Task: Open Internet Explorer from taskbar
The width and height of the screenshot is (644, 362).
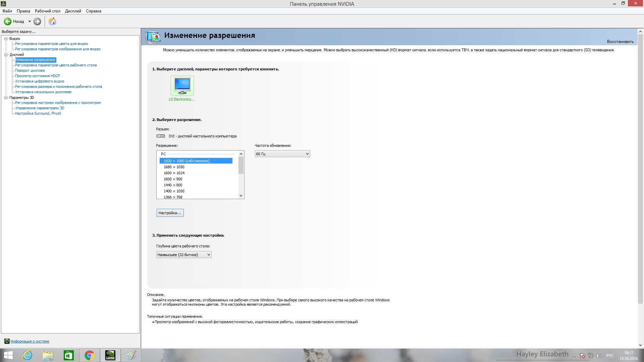Action: [27, 355]
